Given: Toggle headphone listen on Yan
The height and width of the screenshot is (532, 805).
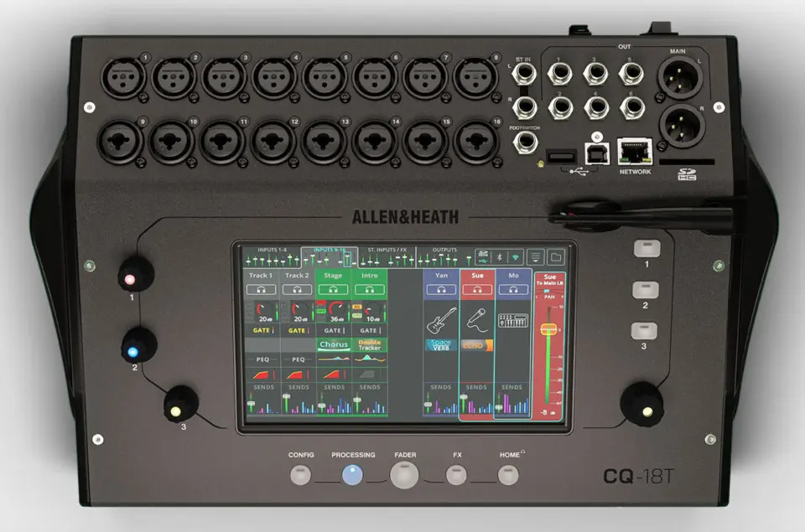Looking at the screenshot, I should tap(441, 290).
